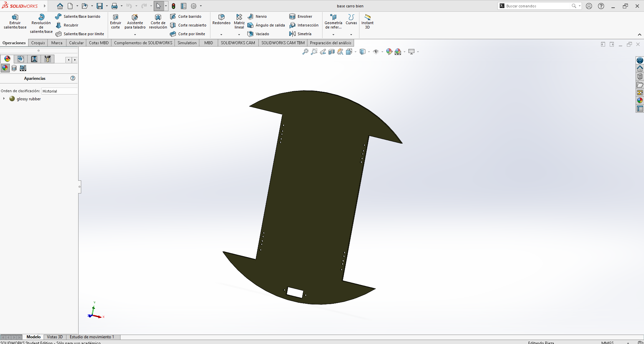Click the Simetría tool
The width and height of the screenshot is (644, 344).
pyautogui.click(x=301, y=34)
